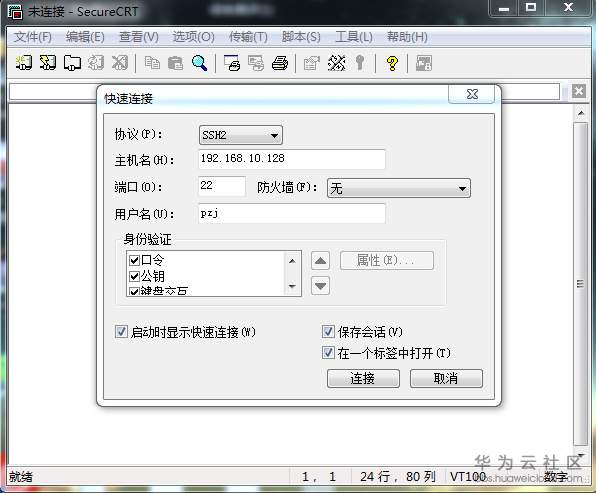Click the Connect in Tab toolbar icon
Viewport: 596px width, 493px height.
pyautogui.click(x=72, y=63)
